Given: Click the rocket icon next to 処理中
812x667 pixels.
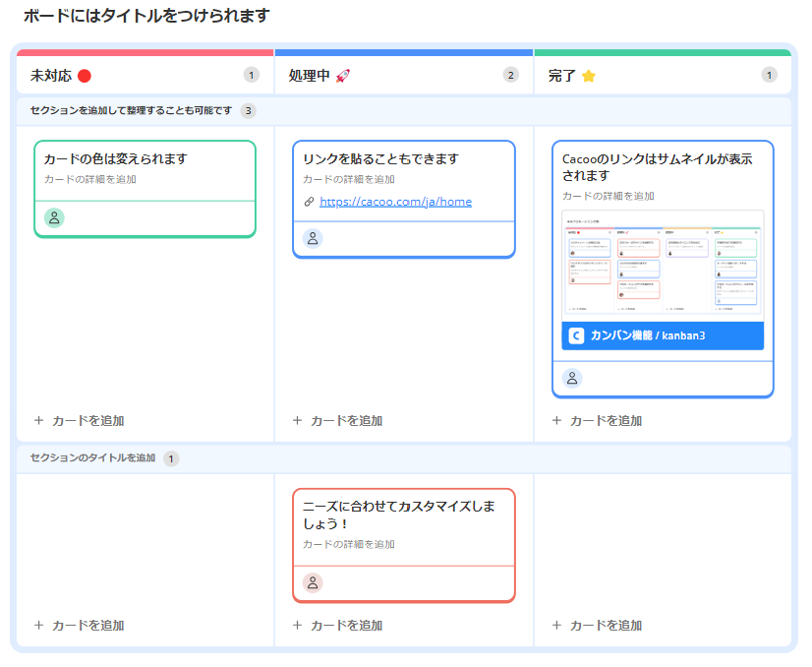Looking at the screenshot, I should [343, 76].
